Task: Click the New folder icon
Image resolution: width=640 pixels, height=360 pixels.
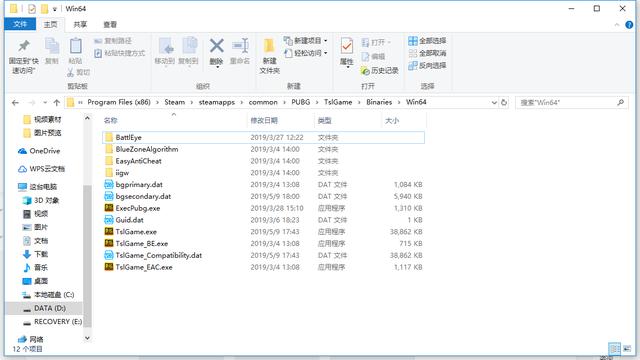Action: [269, 46]
